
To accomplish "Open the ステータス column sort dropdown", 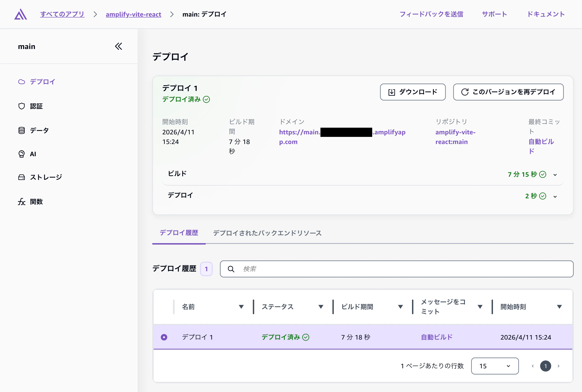I will click(x=321, y=307).
